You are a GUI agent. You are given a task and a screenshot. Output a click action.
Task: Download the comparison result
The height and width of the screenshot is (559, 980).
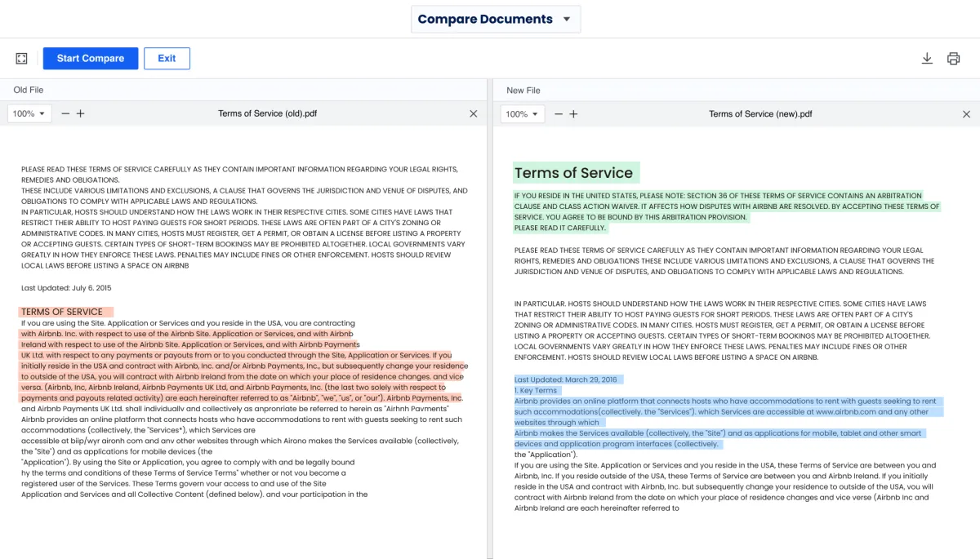(927, 59)
